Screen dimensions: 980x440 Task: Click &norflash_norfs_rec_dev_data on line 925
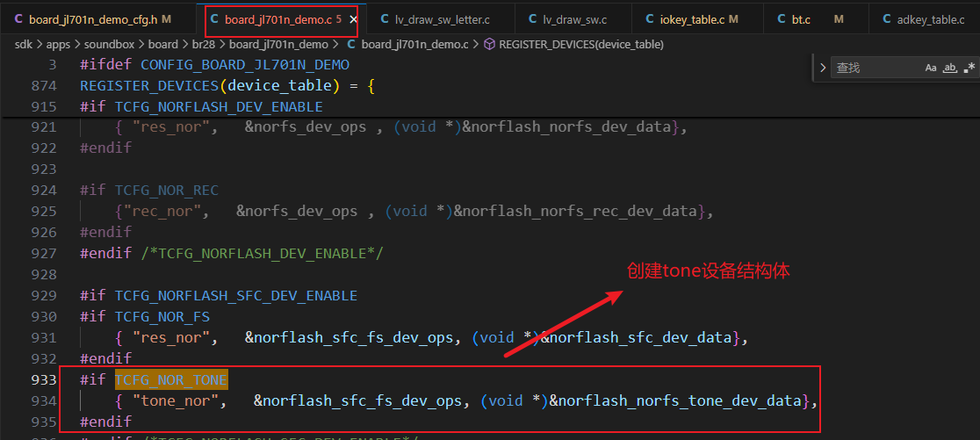click(x=575, y=212)
